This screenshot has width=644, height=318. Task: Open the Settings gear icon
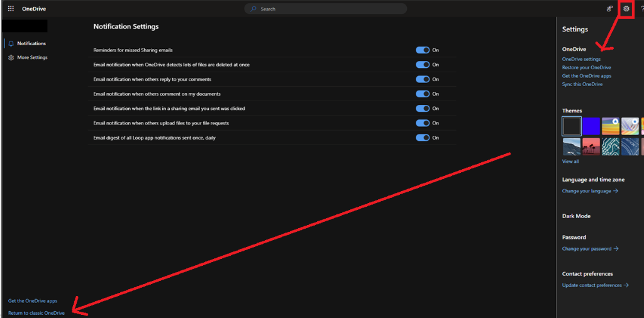click(626, 9)
